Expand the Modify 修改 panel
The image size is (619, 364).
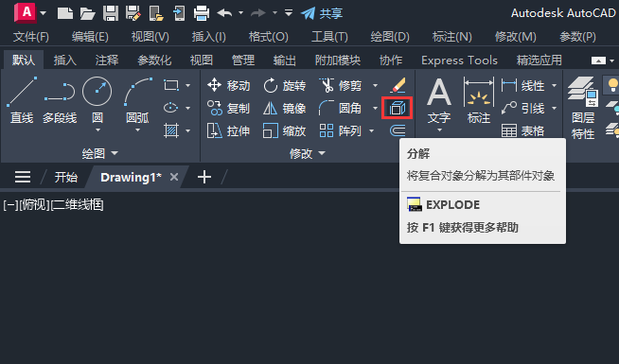point(307,153)
